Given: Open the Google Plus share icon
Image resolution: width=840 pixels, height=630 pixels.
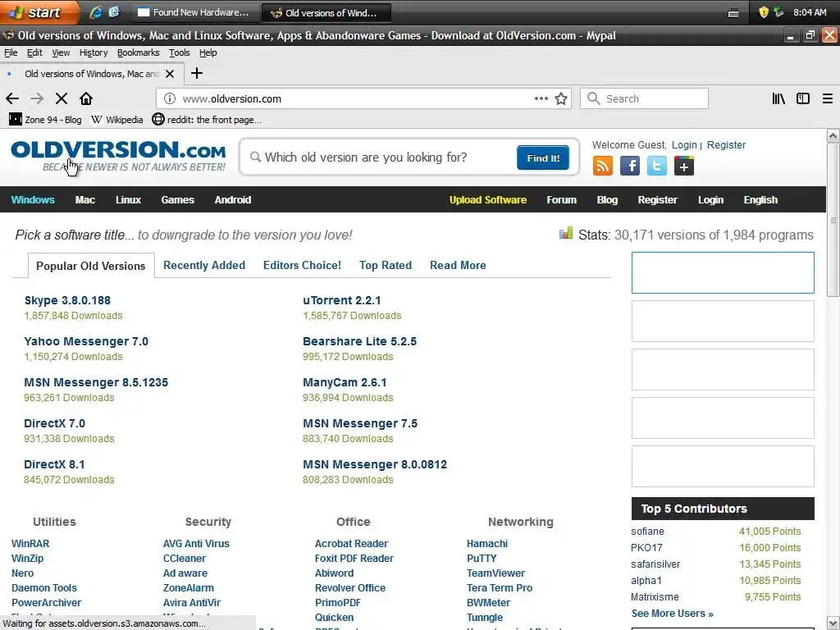Looking at the screenshot, I should pos(684,166).
